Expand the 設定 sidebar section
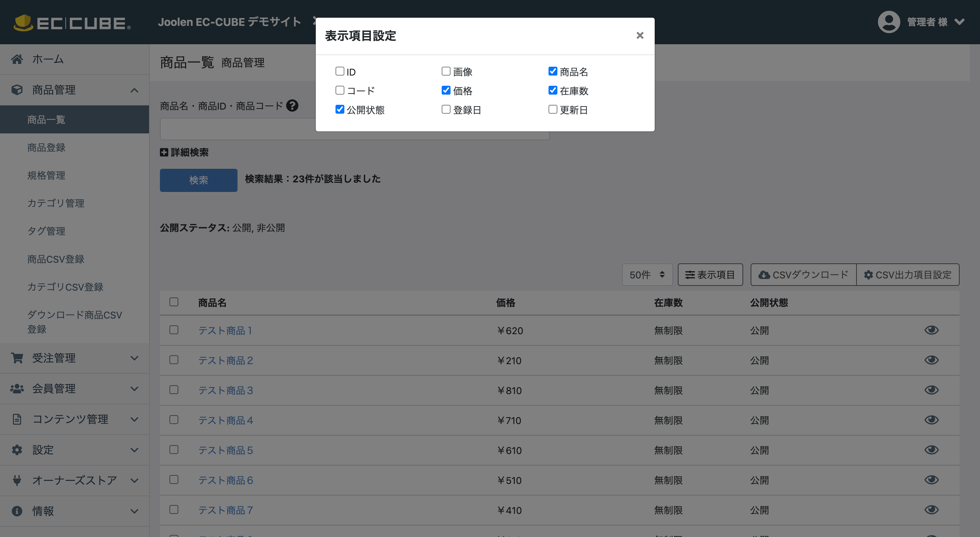Screen dimensions: 980x537 coord(134,450)
